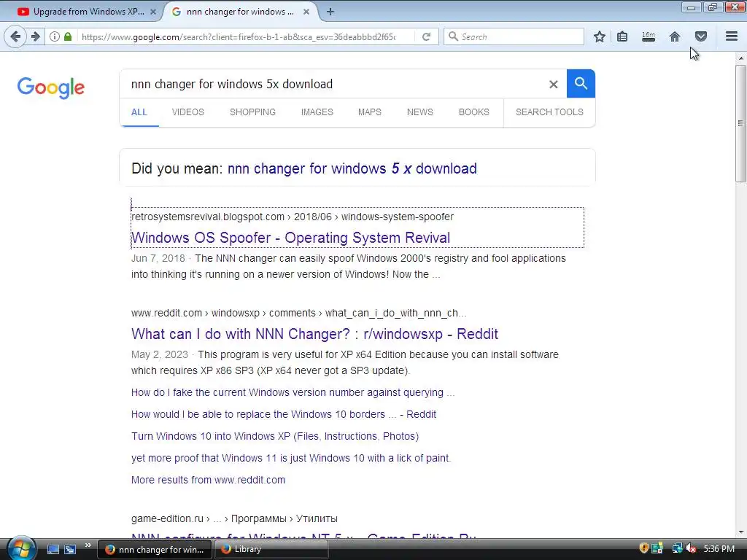Clear the Google search query with X

(x=553, y=85)
